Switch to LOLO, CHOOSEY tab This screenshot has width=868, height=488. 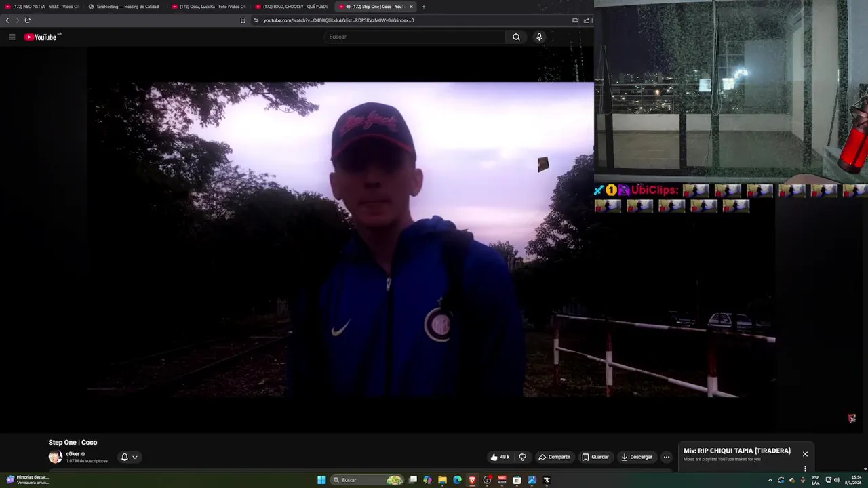pyautogui.click(x=292, y=7)
